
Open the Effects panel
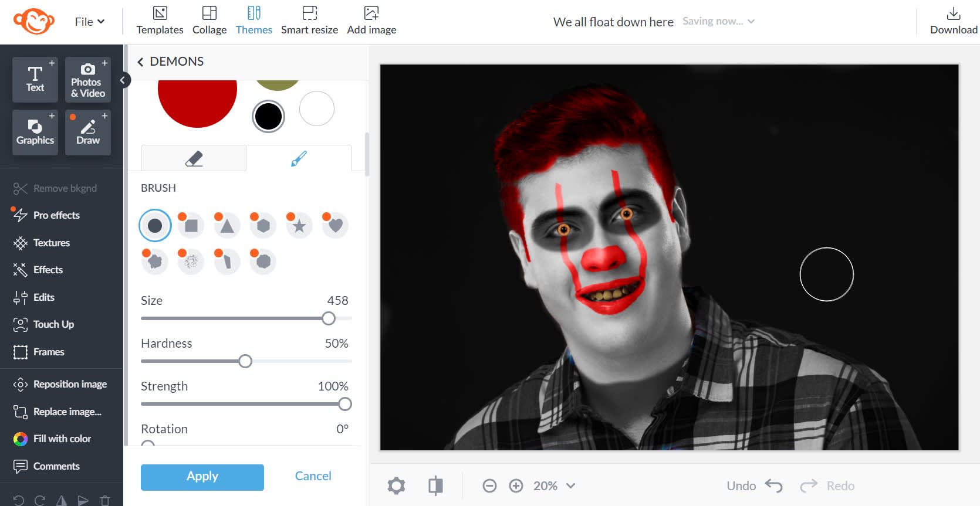pyautogui.click(x=38, y=270)
